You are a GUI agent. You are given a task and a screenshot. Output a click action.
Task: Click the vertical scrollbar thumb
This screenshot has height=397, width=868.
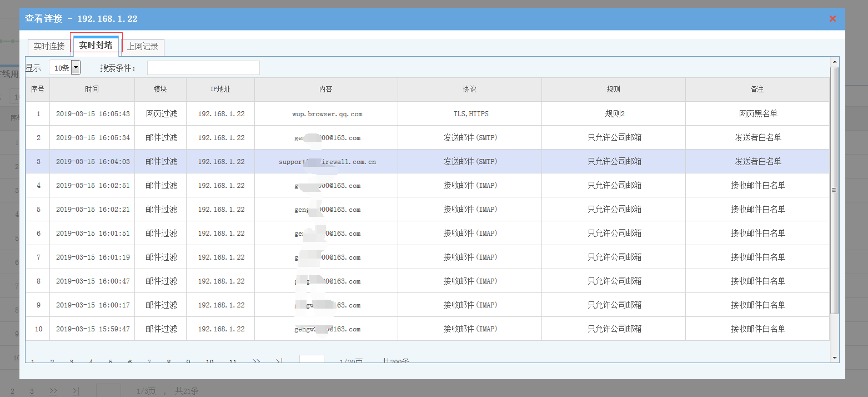[834, 189]
